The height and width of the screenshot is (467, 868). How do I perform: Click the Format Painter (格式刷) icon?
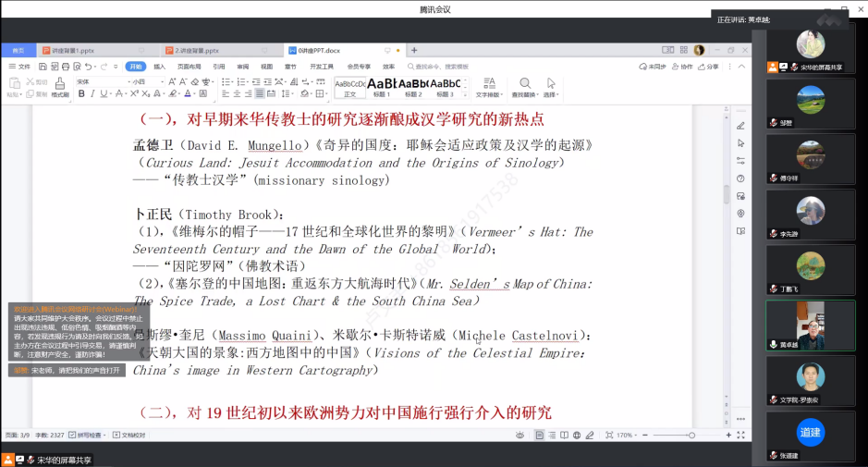click(59, 85)
